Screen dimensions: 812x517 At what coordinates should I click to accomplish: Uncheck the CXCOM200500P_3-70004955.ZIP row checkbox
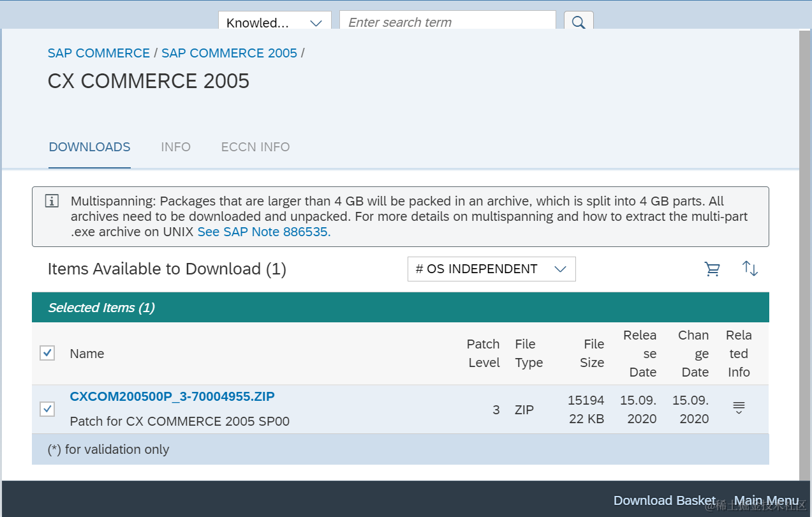47,408
